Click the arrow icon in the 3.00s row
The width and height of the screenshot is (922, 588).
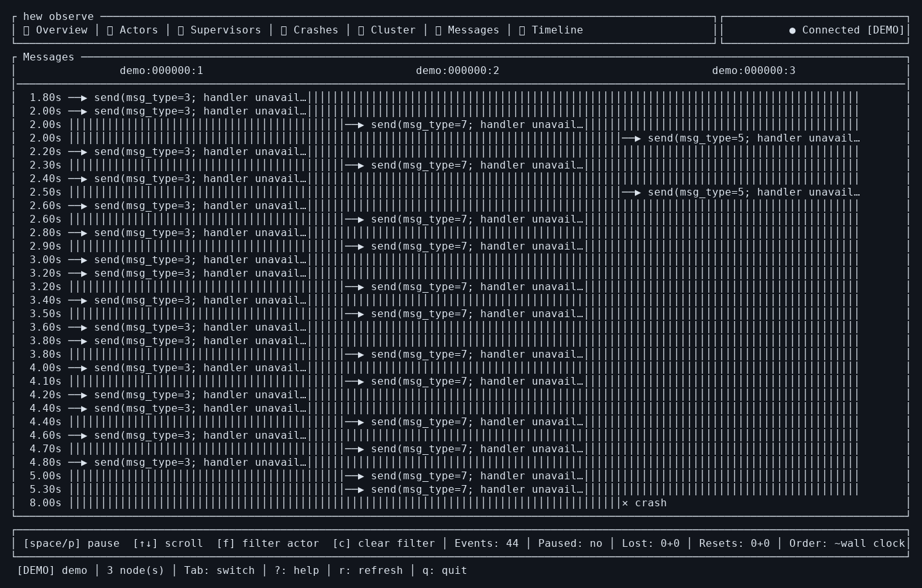78,260
